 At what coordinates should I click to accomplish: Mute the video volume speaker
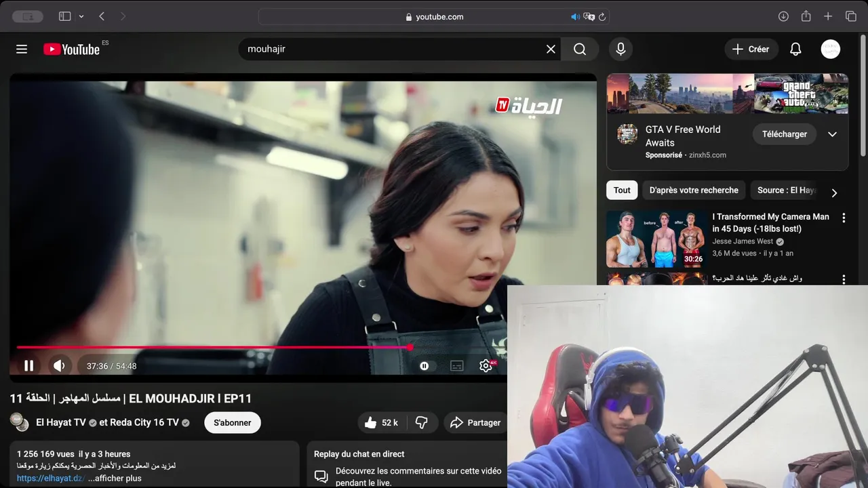click(x=59, y=366)
